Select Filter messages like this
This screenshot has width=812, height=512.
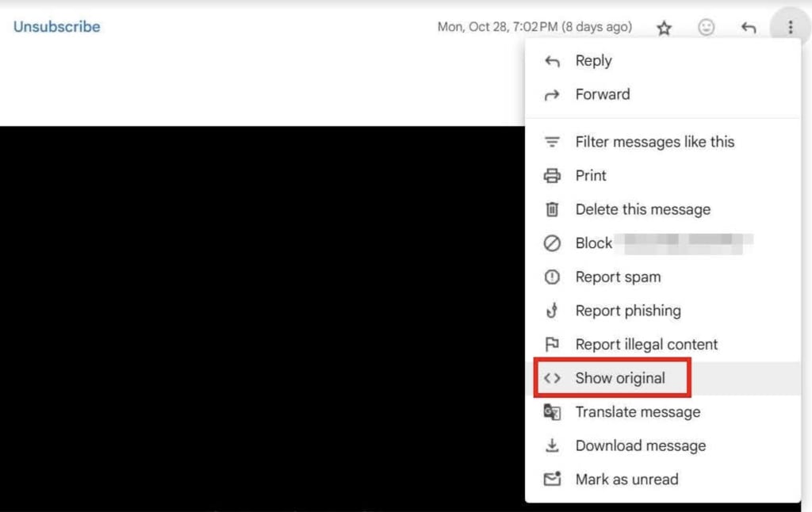[663, 142]
